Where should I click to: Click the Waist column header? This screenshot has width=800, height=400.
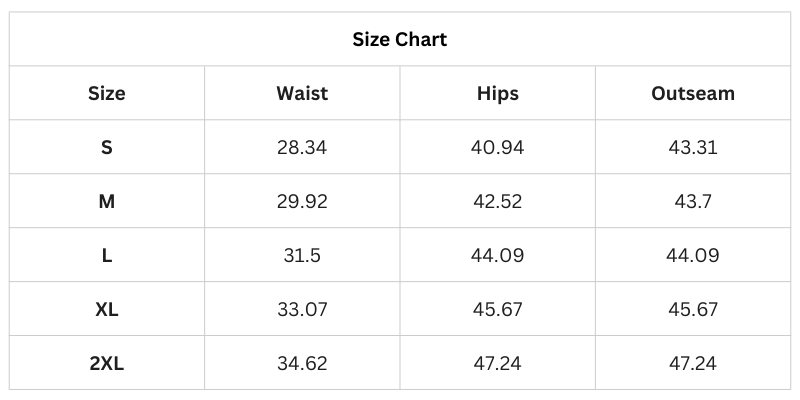point(302,94)
